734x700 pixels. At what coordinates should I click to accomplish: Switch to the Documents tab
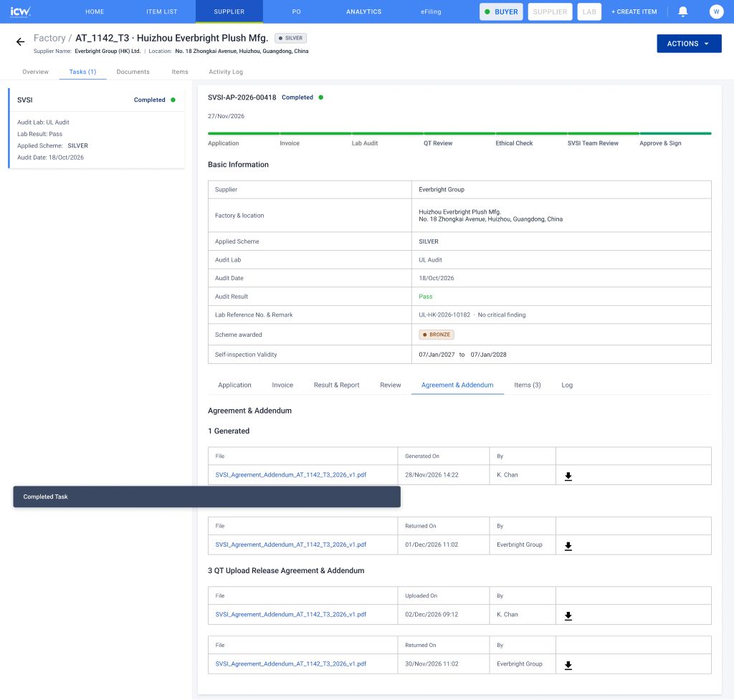133,72
